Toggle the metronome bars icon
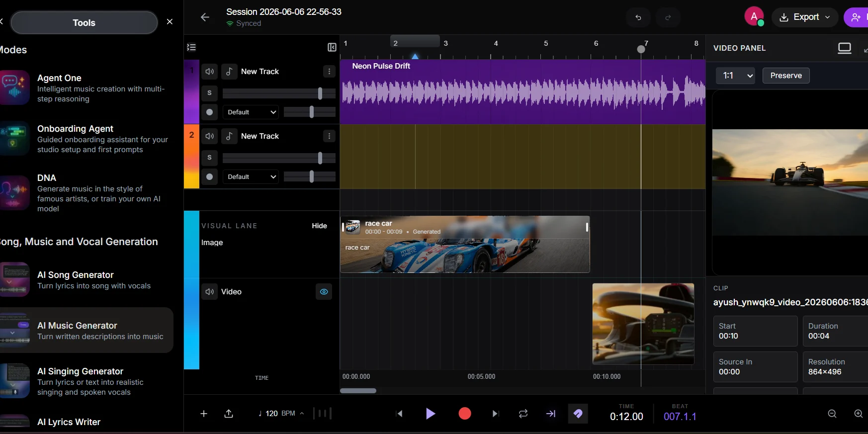868x434 pixels. 323,413
